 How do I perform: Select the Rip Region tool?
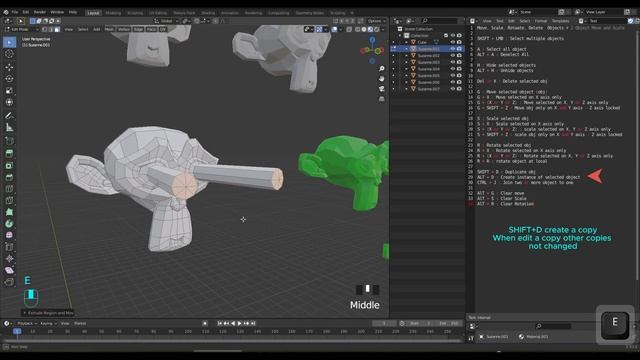9,282
